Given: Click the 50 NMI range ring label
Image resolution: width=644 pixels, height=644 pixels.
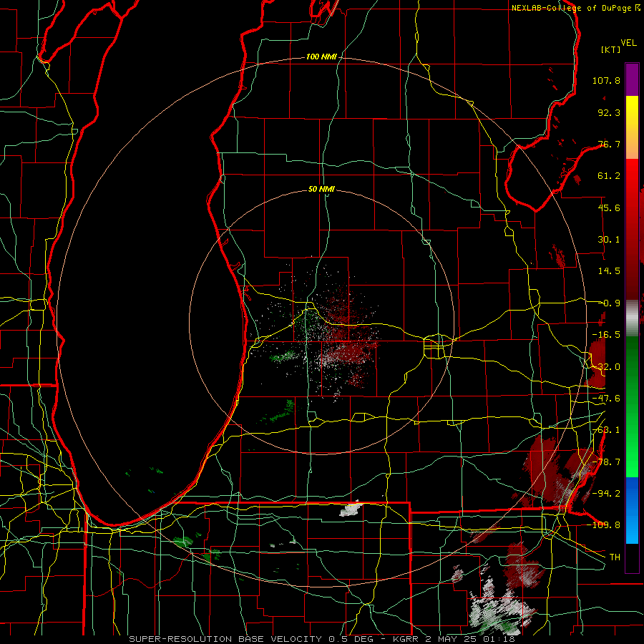Looking at the screenshot, I should click(x=321, y=189).
